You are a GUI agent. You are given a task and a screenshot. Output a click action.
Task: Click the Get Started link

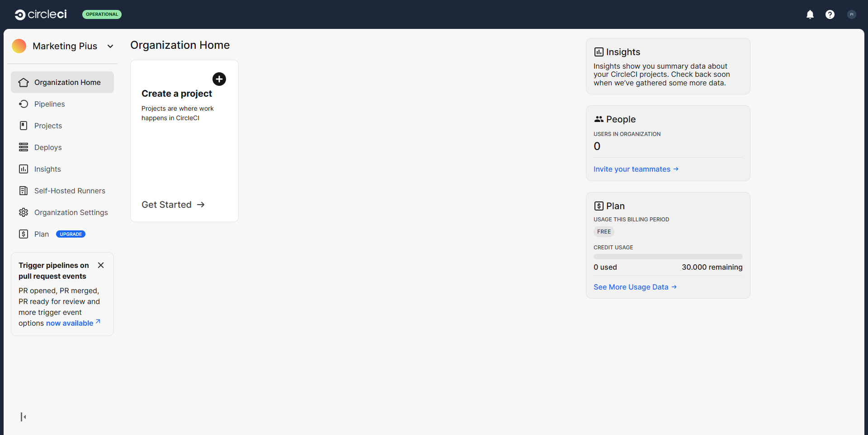pyautogui.click(x=173, y=205)
